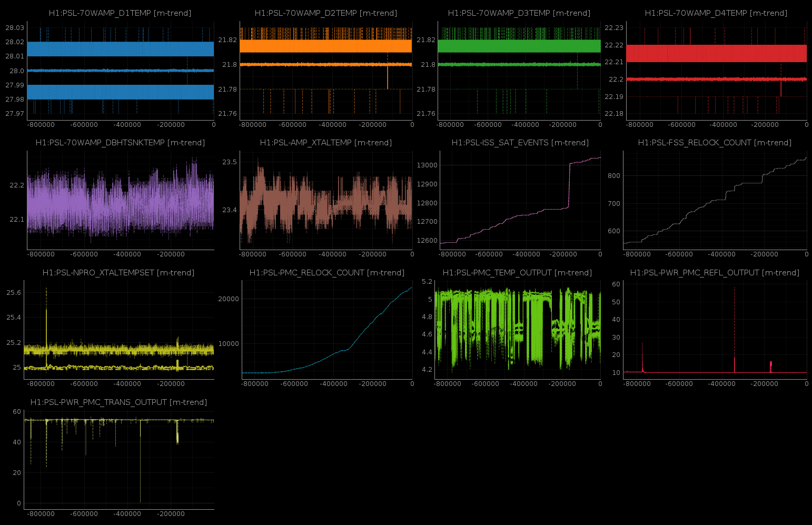Select the pink ISS_SAT_EVENTS trend plot area

(x=520, y=200)
